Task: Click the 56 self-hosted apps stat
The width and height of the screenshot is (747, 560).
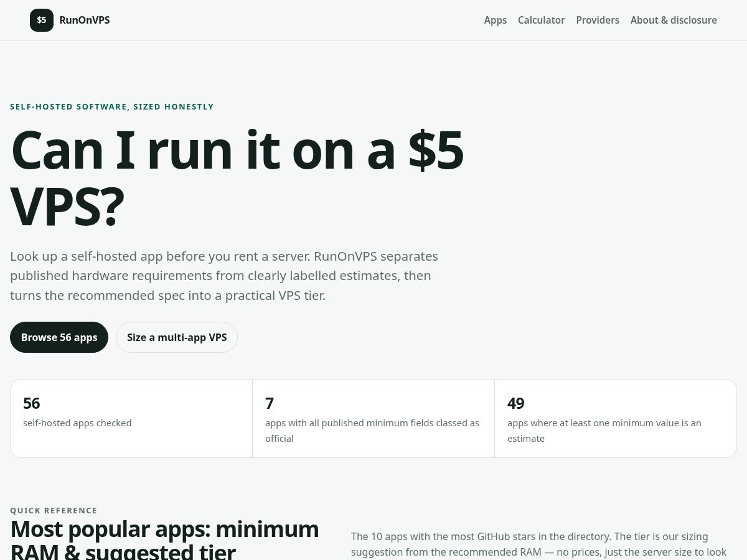Action: tap(131, 418)
